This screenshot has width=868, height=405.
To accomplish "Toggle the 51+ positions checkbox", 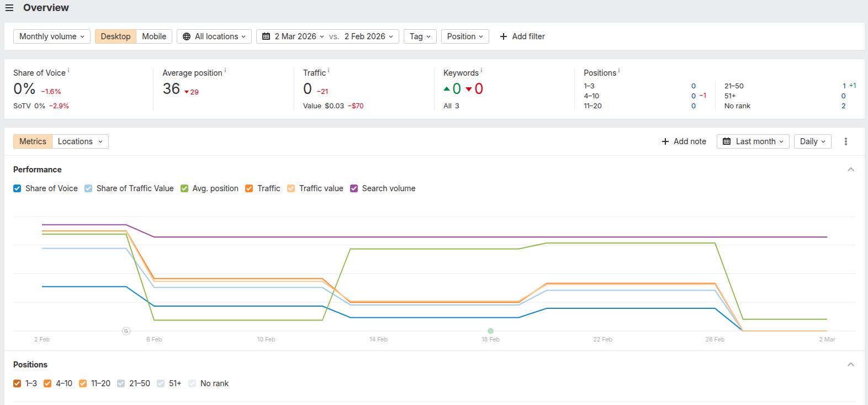I will pos(161,383).
